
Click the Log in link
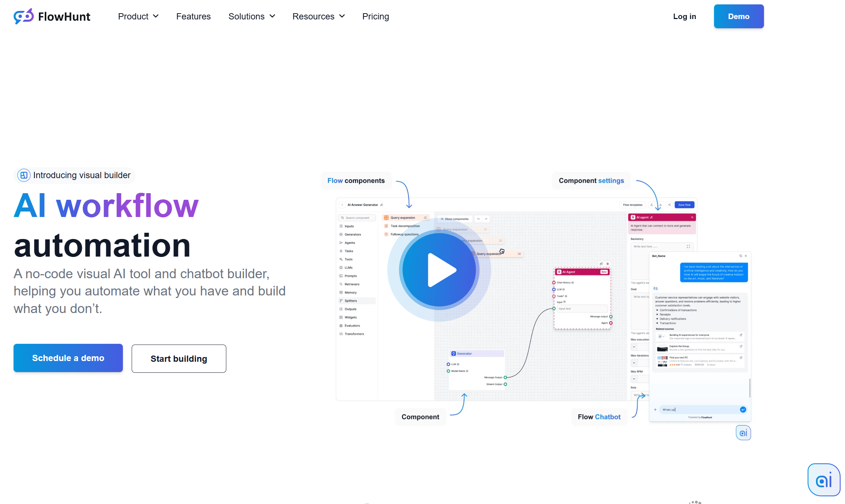pyautogui.click(x=685, y=16)
